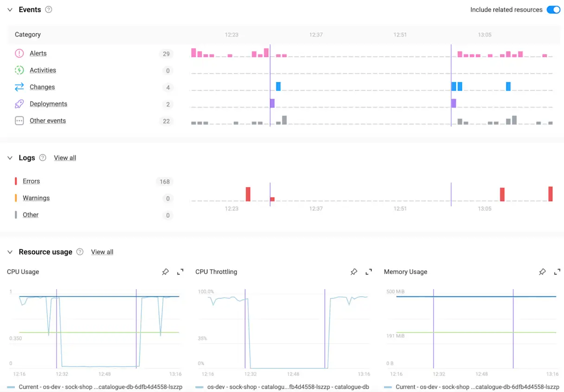The height and width of the screenshot is (392, 564).
Task: Toggle catalogue-db series in CPU Throttling legend
Action: tap(282, 386)
